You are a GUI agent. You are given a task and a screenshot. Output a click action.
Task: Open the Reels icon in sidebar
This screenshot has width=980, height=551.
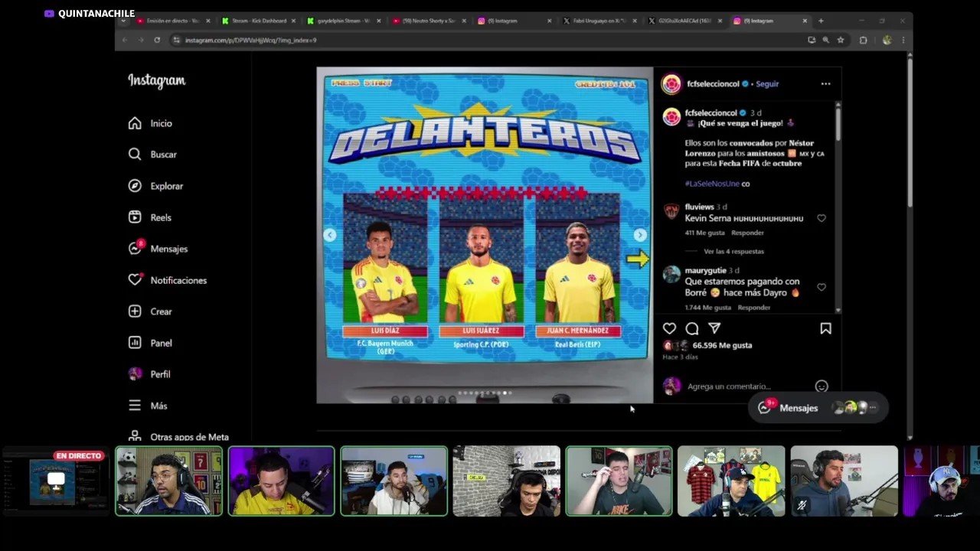click(x=135, y=217)
